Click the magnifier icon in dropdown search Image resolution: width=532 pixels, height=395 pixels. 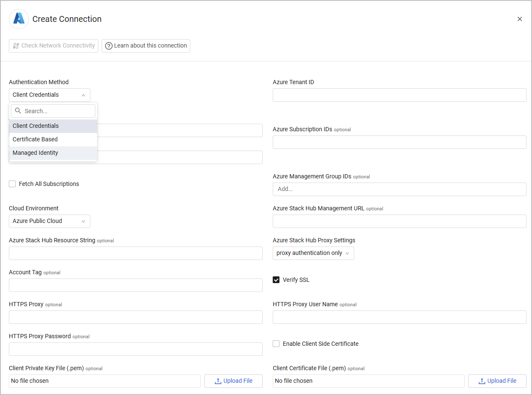18,111
